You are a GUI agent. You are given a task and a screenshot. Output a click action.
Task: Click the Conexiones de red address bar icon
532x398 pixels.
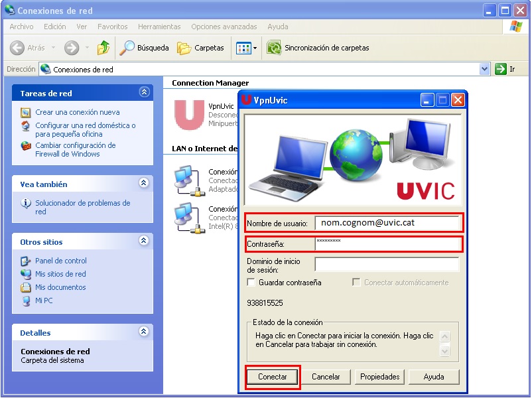coord(46,69)
